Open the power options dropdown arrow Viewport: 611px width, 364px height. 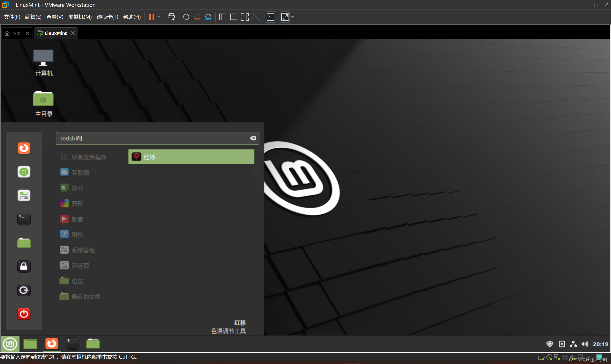159,17
